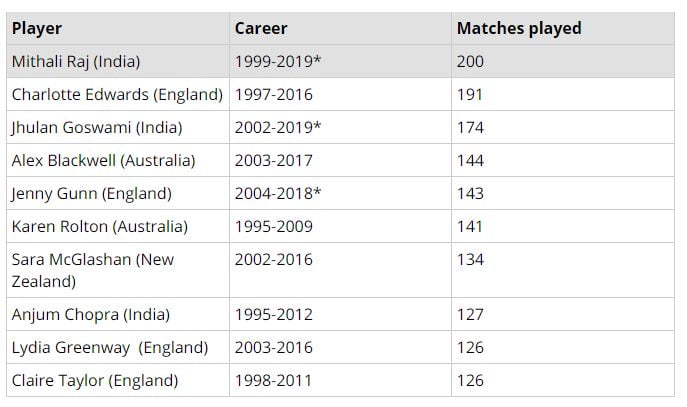The height and width of the screenshot is (407, 687).
Task: Select the 200 matches played cell
Action: [470, 61]
